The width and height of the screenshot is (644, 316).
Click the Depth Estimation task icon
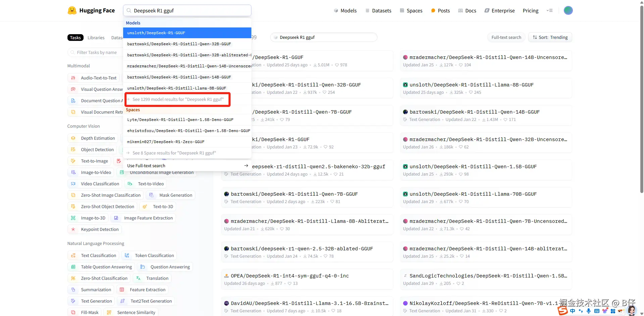click(73, 138)
